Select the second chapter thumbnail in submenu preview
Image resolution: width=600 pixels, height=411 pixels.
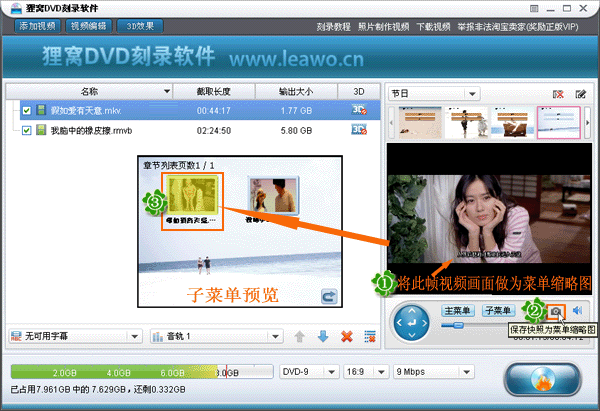[273, 195]
